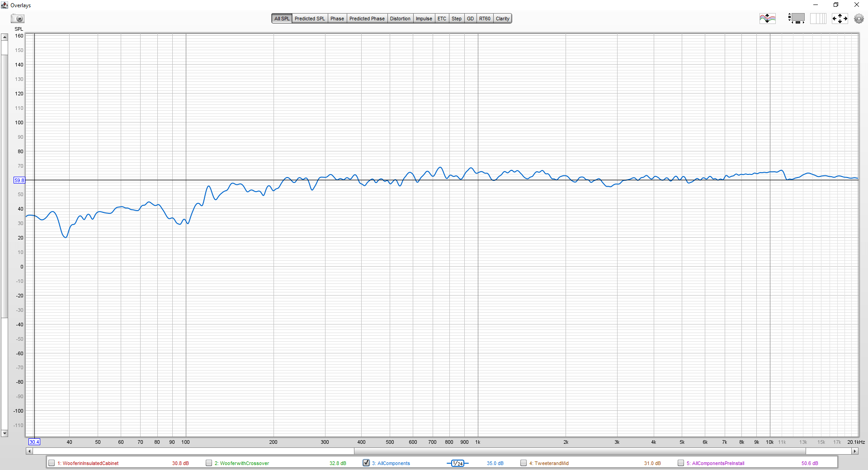
Task: Click the 20.1kHz axis end label
Action: (856, 442)
